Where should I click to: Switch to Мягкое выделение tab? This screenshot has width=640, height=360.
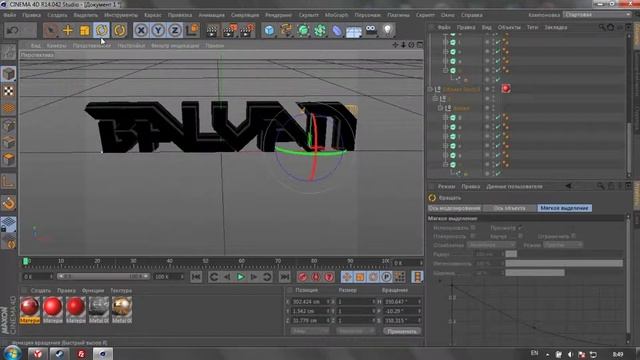[564, 208]
